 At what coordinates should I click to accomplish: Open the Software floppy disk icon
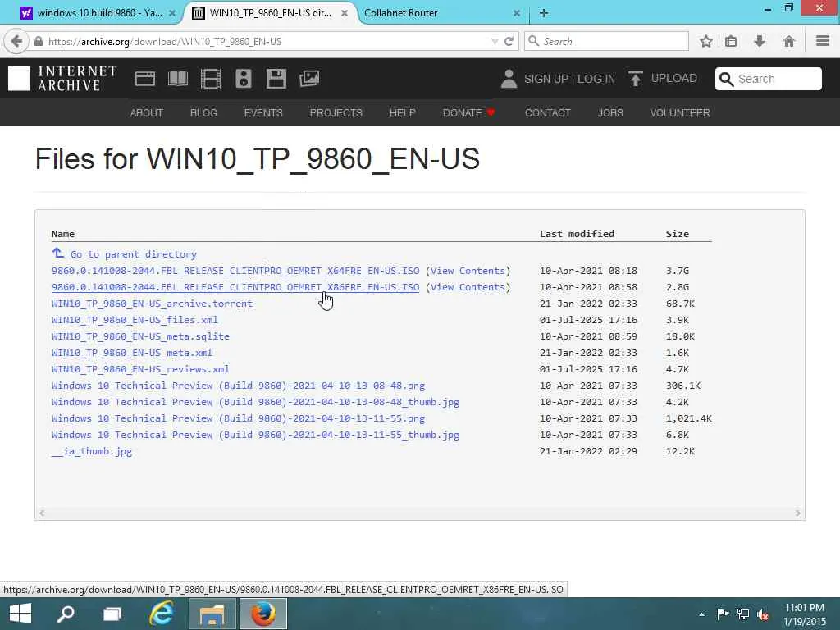pos(276,79)
